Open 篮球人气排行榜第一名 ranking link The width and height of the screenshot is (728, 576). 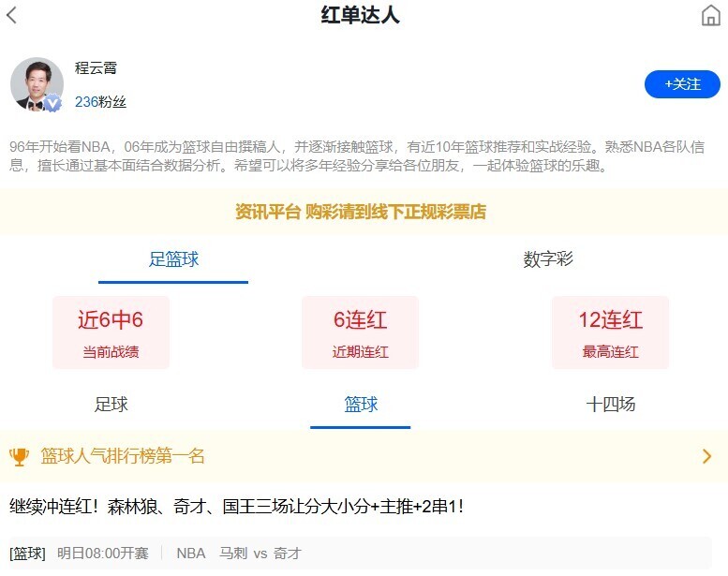point(123,457)
